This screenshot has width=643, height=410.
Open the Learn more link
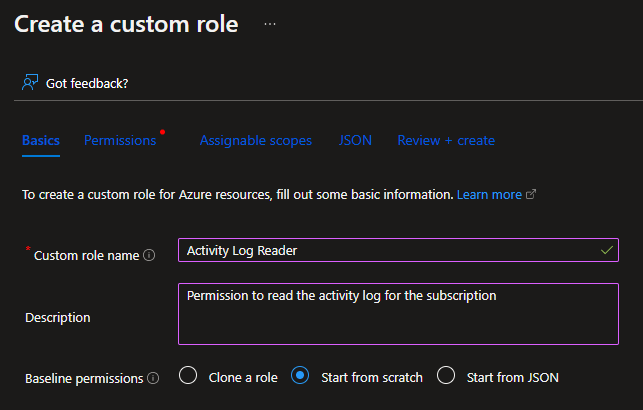click(489, 195)
